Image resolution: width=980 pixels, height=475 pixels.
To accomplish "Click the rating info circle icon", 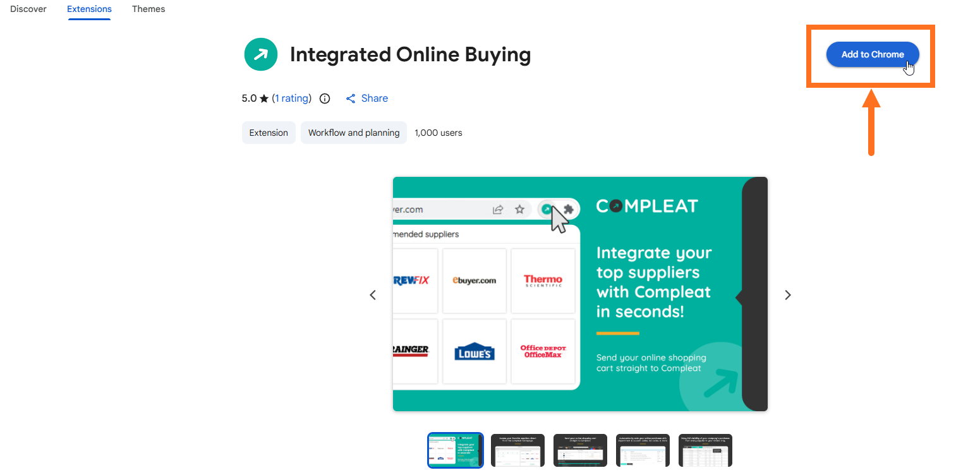I will [325, 99].
